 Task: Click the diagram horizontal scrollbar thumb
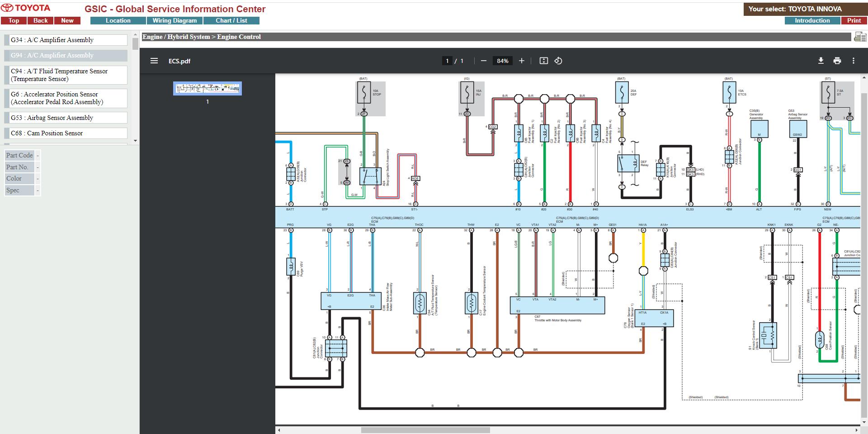425,430
